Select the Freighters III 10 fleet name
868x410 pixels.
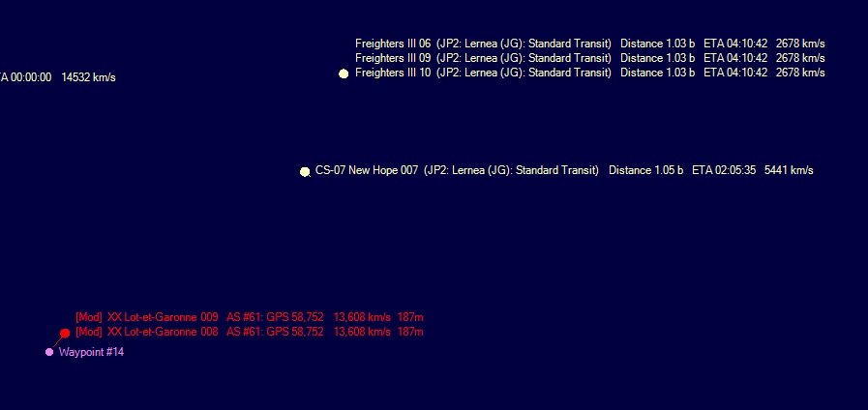click(x=393, y=73)
